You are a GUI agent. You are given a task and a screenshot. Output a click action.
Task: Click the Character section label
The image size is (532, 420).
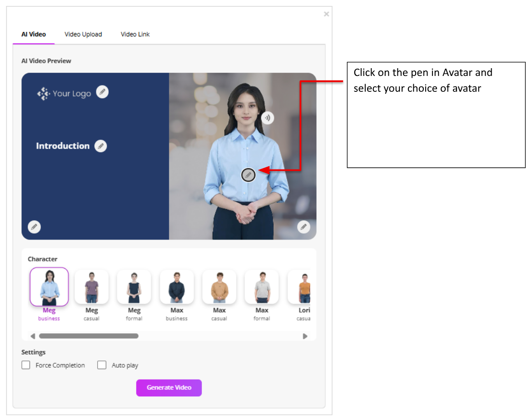click(x=42, y=259)
